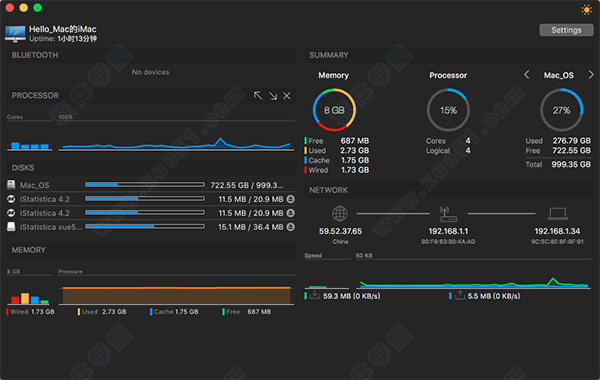The width and height of the screenshot is (600, 380).
Task: Open the Settings button
Action: coord(566,30)
